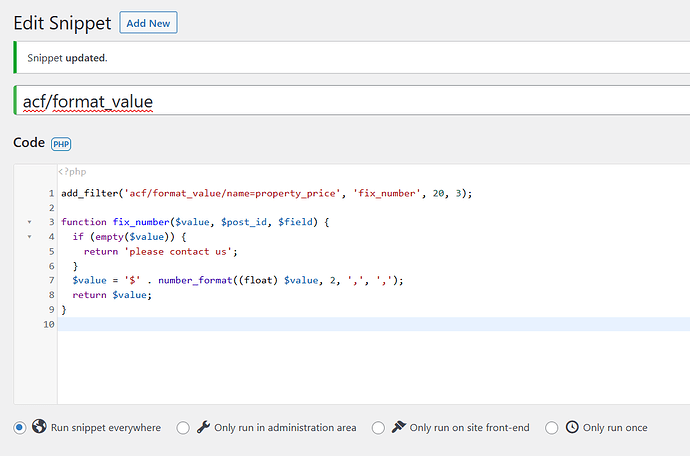Click the Code section label
The width and height of the screenshot is (690, 456).
tap(29, 143)
